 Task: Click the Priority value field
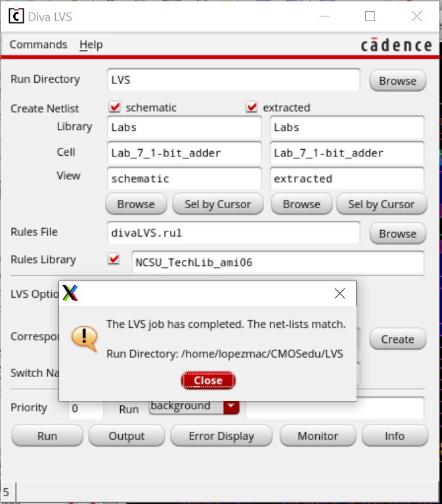tap(86, 408)
